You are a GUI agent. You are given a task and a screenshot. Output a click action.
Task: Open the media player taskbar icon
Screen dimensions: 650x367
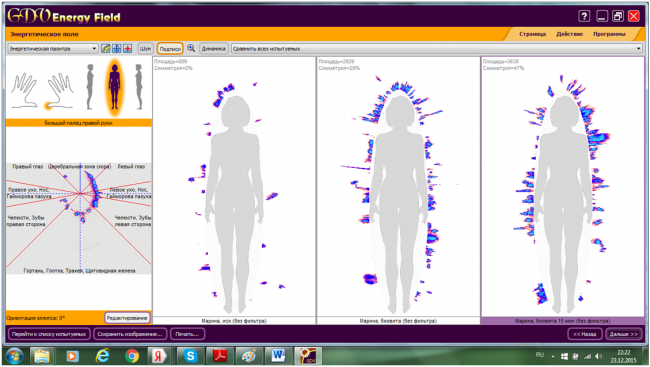coord(72,356)
